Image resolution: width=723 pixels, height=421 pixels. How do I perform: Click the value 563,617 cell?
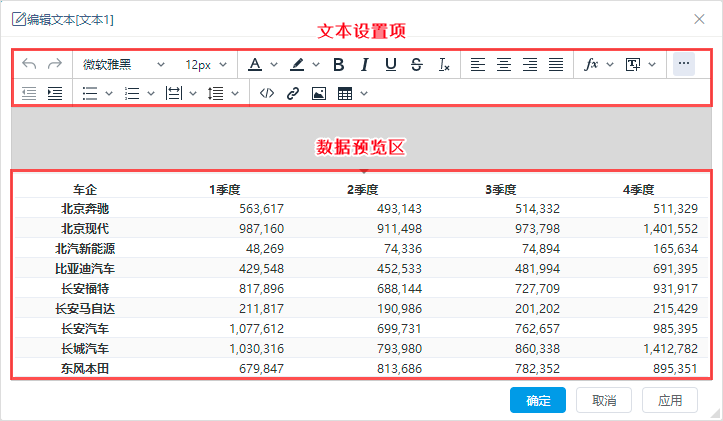click(261, 209)
